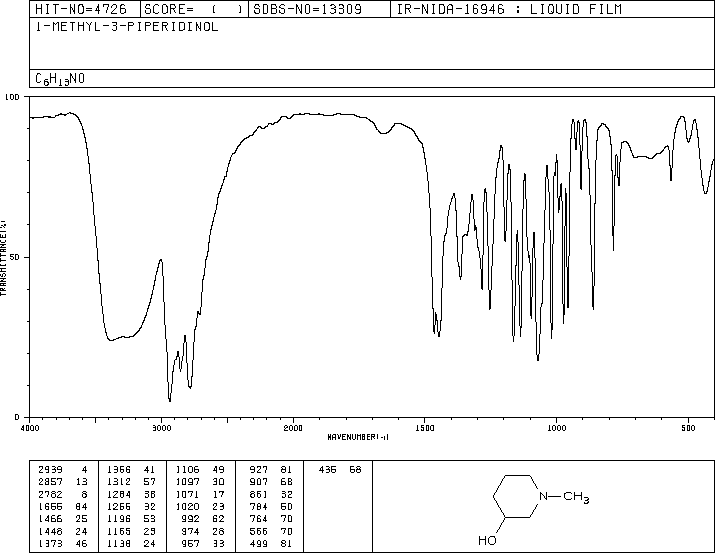Screen dimensions: 715x553
Task: Click the 436 peak table entry
Action: (x=327, y=469)
